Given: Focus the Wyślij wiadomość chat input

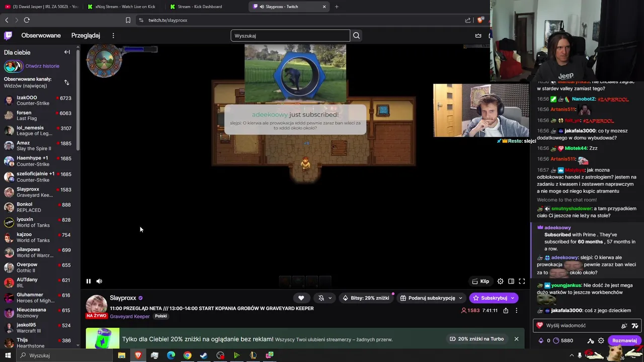Looking at the screenshot, I should click(x=586, y=325).
